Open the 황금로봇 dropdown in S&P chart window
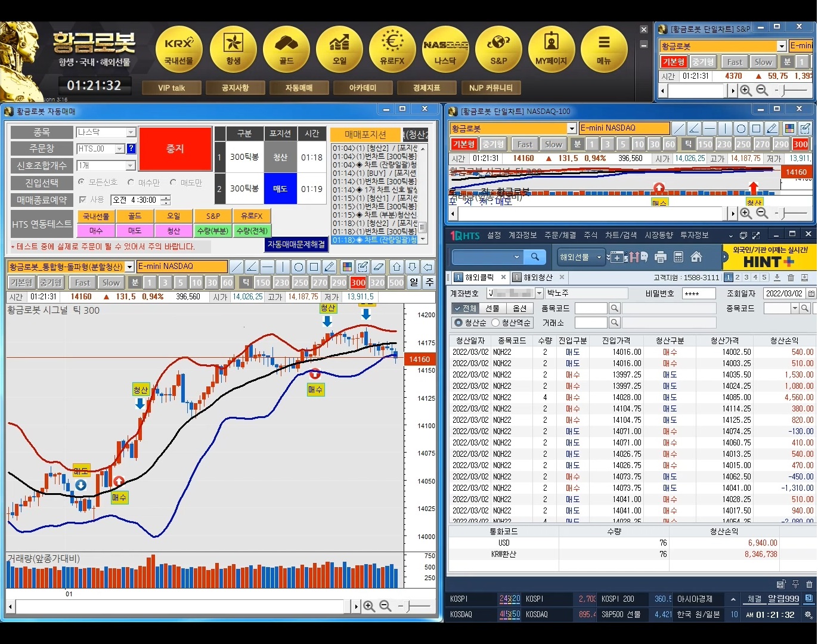Viewport: 818px width, 644px height. (782, 46)
